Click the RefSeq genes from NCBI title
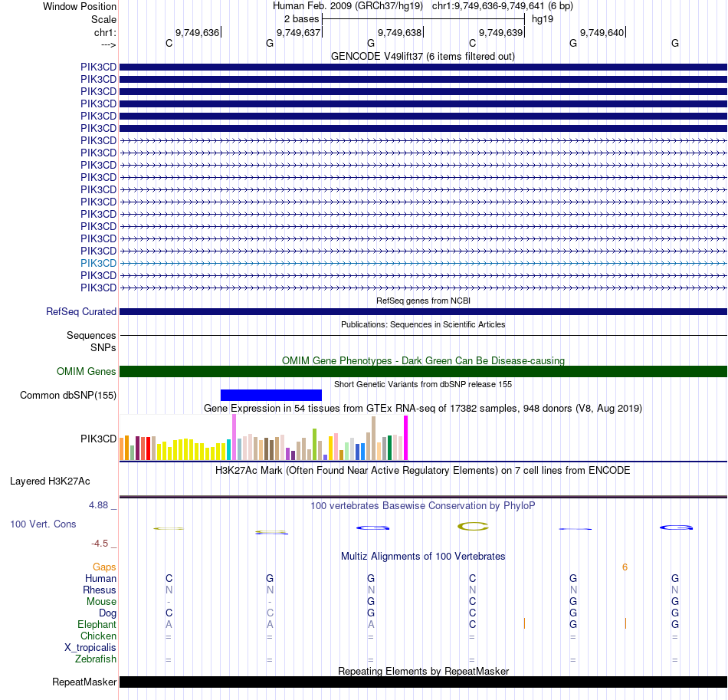Viewport: 728px width, 700px height. 423,301
